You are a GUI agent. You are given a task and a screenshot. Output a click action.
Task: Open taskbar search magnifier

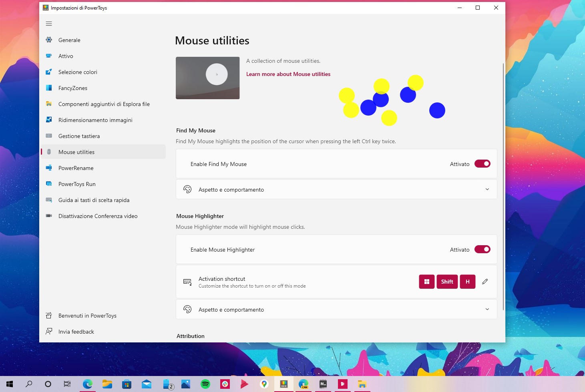[29, 384]
